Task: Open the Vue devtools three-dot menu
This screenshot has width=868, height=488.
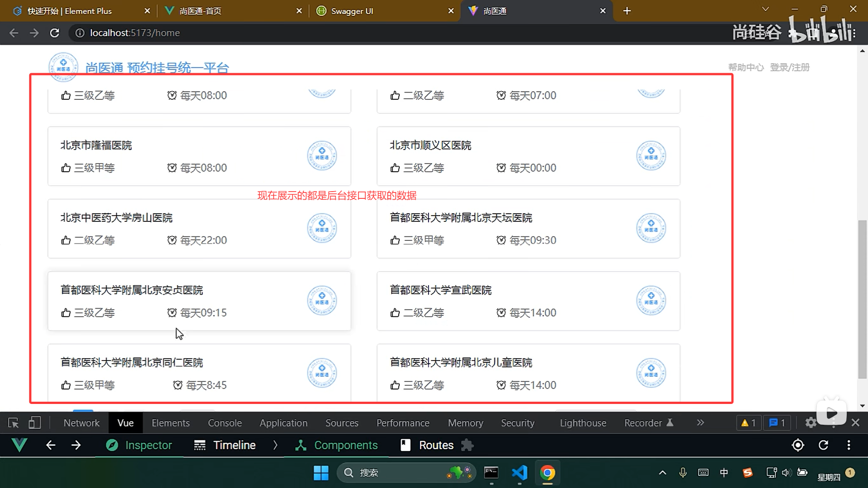Action: (849, 445)
